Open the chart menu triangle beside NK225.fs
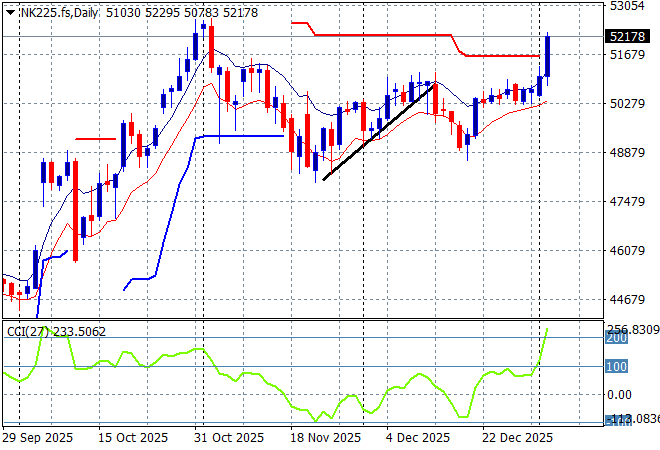Viewport: 660px width, 450px height. (11, 13)
